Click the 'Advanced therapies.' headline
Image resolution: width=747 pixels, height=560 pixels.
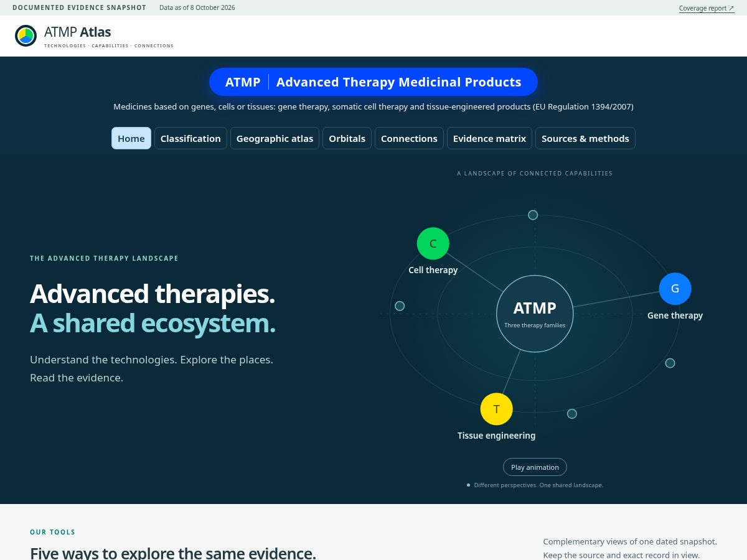pos(153,294)
